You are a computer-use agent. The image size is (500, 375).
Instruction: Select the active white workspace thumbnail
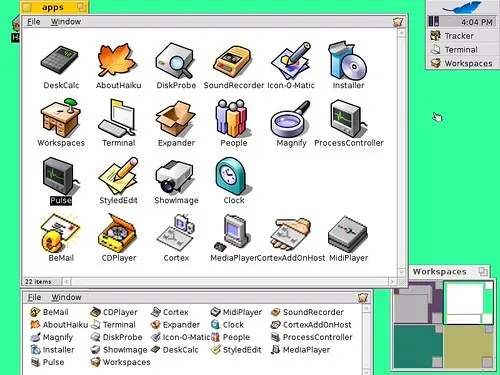(469, 302)
